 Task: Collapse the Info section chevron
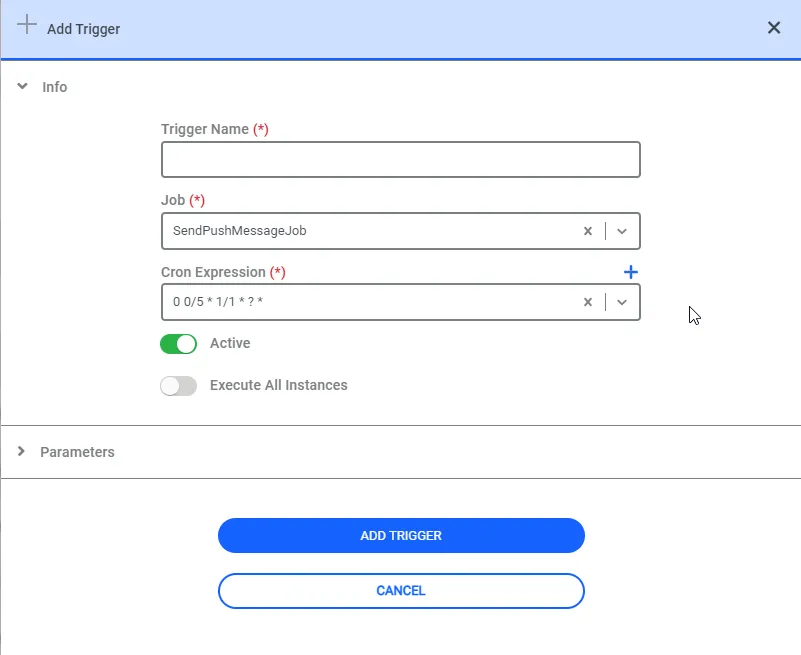point(22,86)
